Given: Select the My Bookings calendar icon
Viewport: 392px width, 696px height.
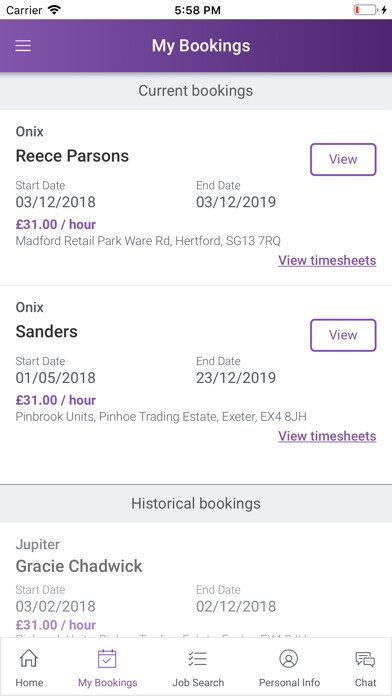Looking at the screenshot, I should coord(107,659).
